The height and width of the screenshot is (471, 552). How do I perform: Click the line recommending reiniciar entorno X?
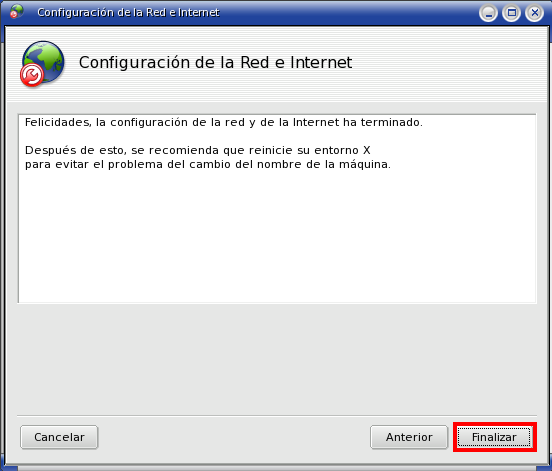coord(197,150)
